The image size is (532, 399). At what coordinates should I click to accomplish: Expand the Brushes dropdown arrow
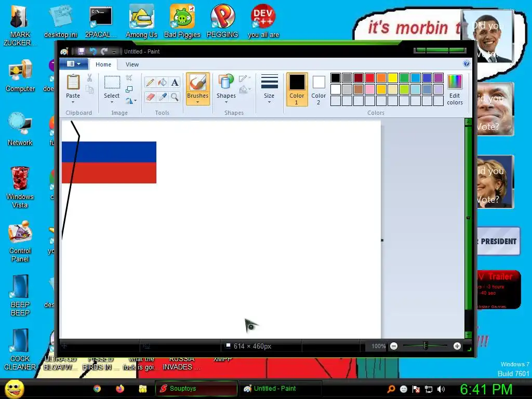coord(197,102)
